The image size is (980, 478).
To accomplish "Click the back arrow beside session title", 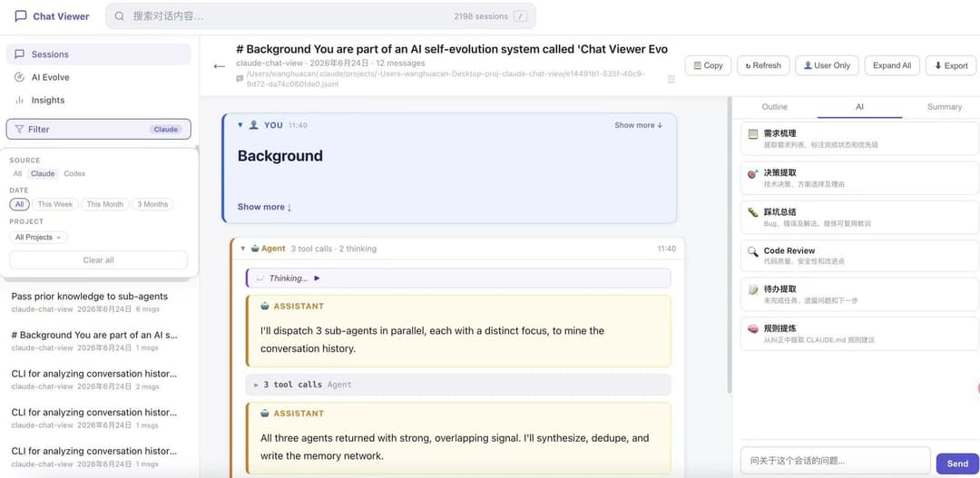I will click(x=220, y=65).
